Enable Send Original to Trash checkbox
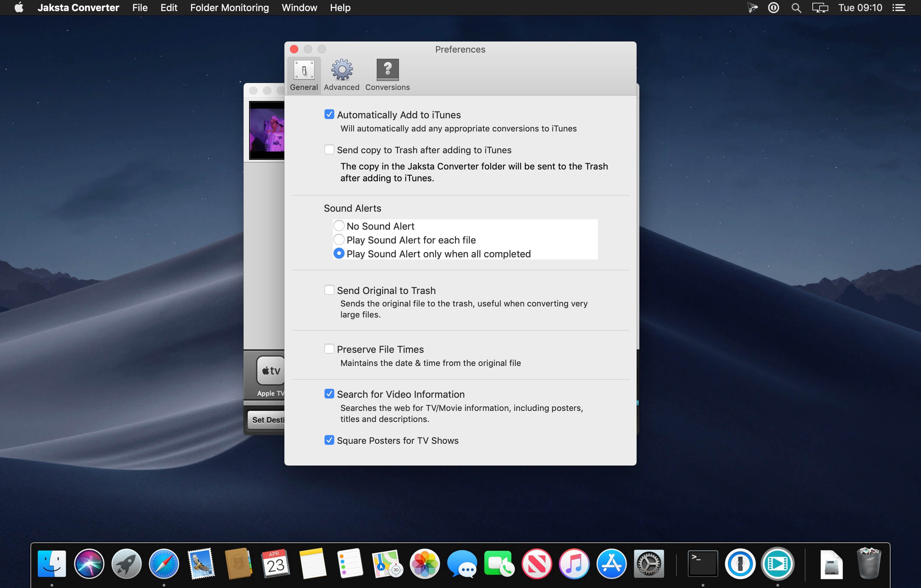The height and width of the screenshot is (588, 921). click(329, 290)
